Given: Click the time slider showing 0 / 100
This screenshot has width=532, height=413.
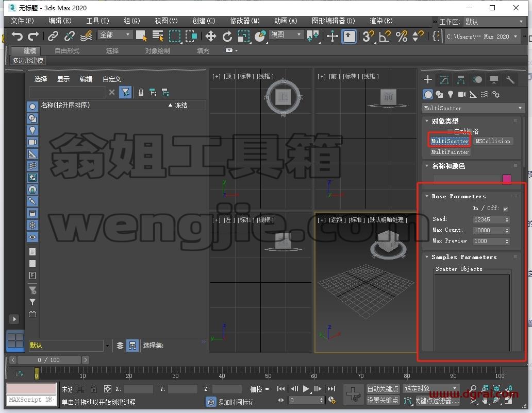Looking at the screenshot, I should tap(49, 360).
